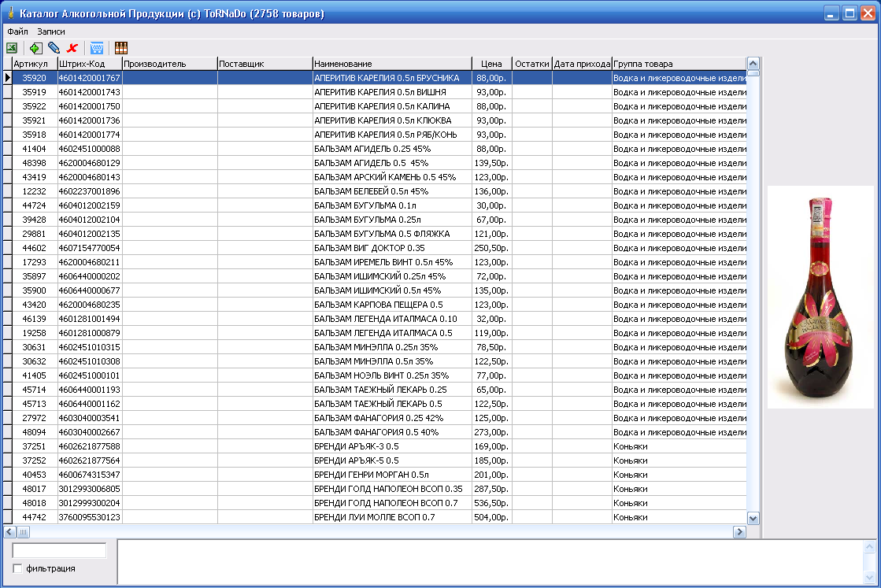Click the table's vertical scrollbar up arrow

coord(753,64)
